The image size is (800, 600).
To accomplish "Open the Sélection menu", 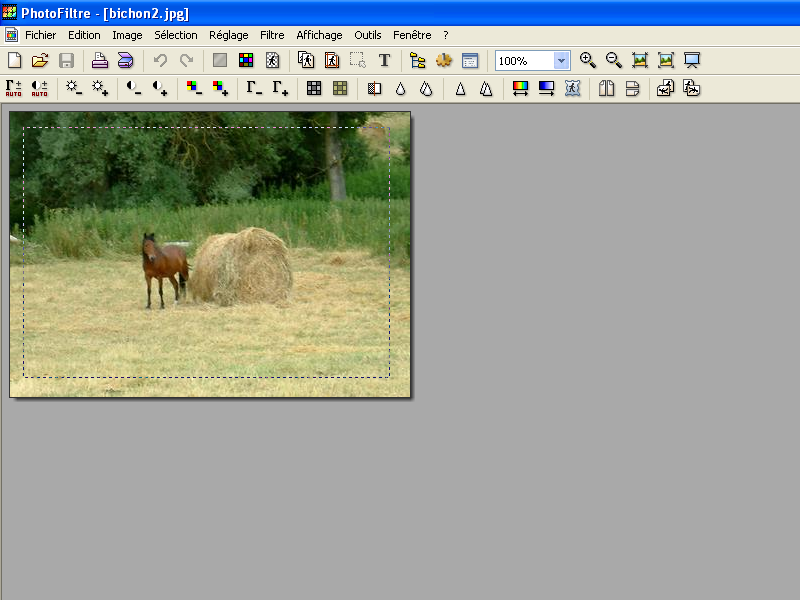I will [176, 35].
